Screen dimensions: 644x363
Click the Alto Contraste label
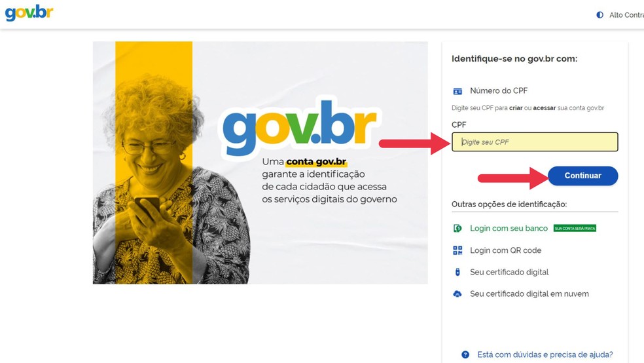coord(626,15)
